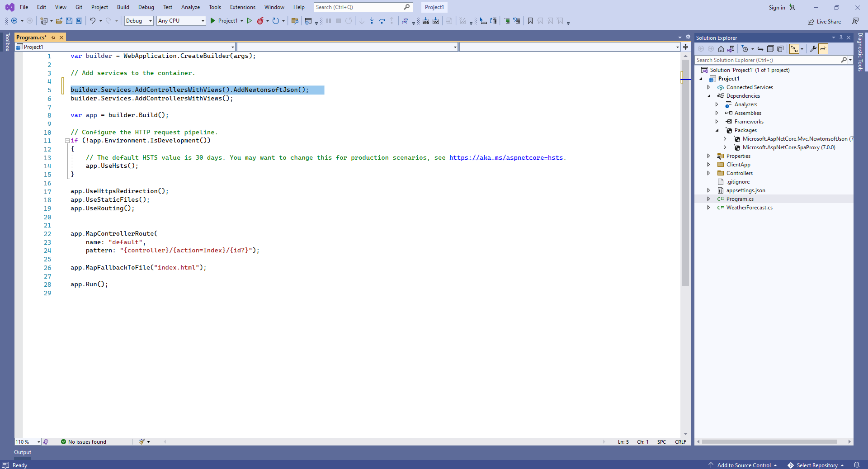Viewport: 868px width, 469px height.
Task: Click the Uncomment Selected Lines icon
Action: click(517, 21)
